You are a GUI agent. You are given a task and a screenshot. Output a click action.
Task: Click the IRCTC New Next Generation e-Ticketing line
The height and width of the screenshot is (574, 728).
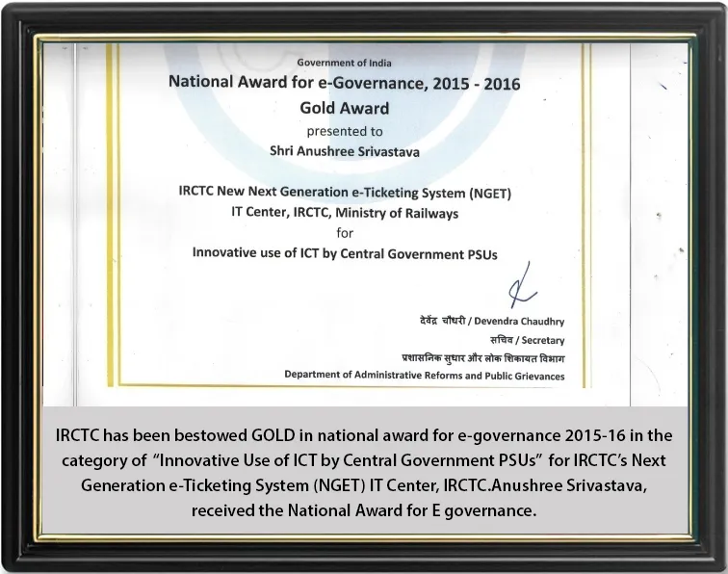pos(345,193)
